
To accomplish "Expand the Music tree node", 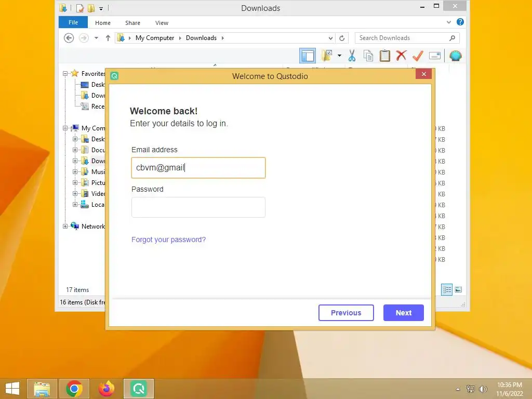I will (75, 171).
